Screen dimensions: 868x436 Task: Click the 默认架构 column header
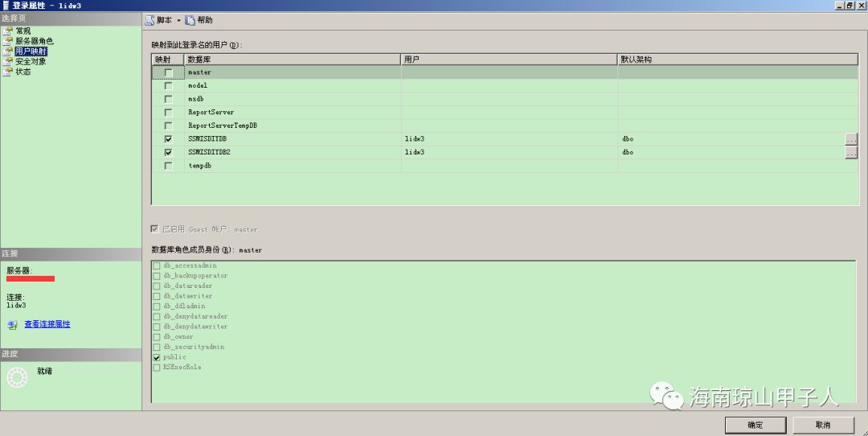point(739,60)
